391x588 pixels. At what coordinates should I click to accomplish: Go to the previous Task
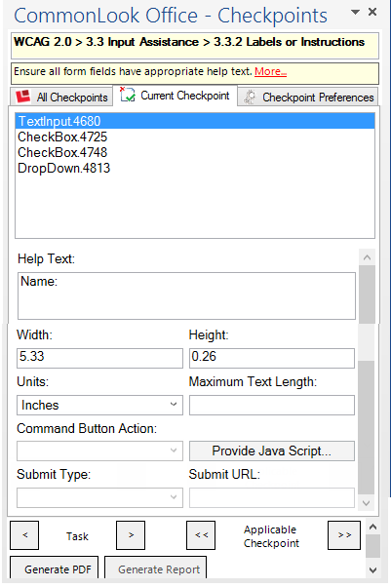tap(24, 535)
